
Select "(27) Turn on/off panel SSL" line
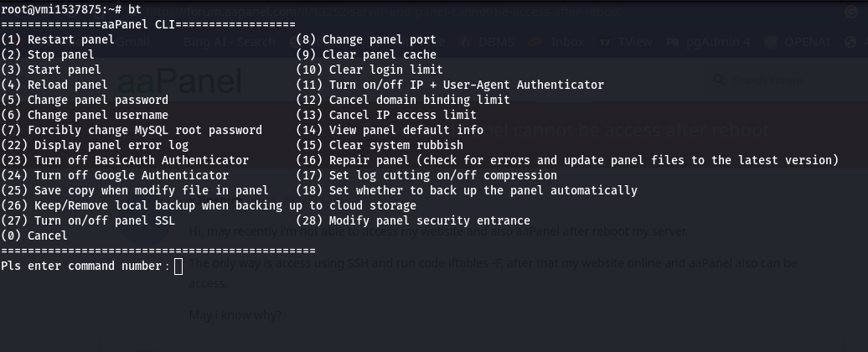tap(88, 220)
